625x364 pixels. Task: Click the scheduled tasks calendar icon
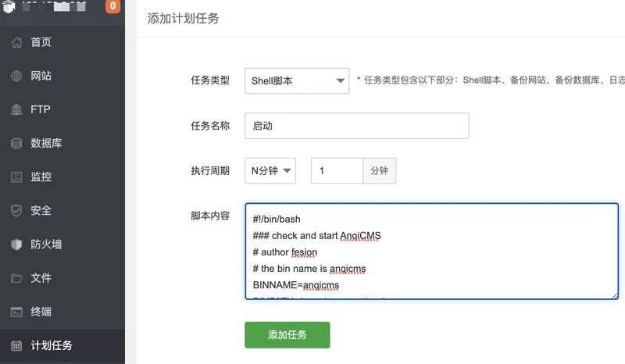tap(16, 345)
